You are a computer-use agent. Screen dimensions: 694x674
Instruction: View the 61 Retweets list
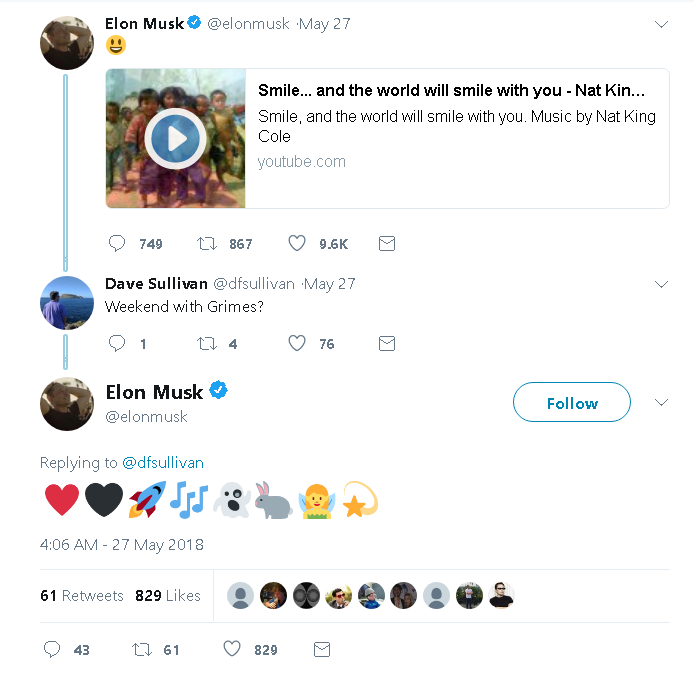82,595
